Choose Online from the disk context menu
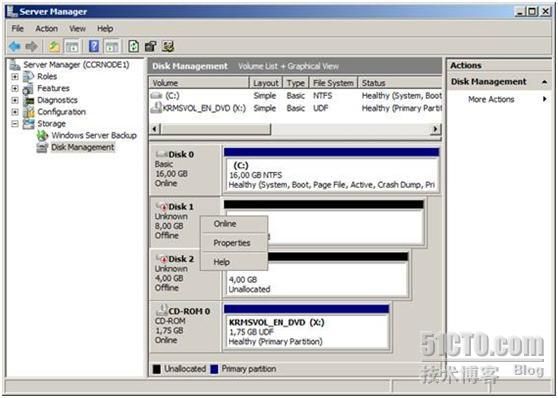 tap(234, 224)
